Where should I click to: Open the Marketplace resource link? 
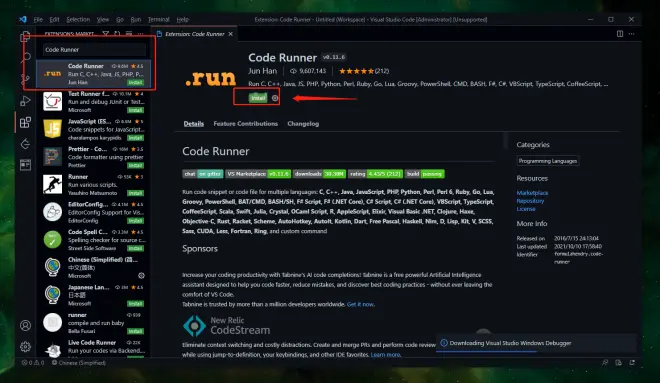click(532, 193)
